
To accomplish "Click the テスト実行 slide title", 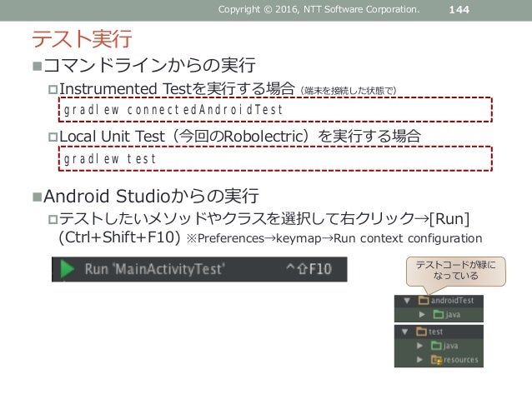I will (x=82, y=39).
